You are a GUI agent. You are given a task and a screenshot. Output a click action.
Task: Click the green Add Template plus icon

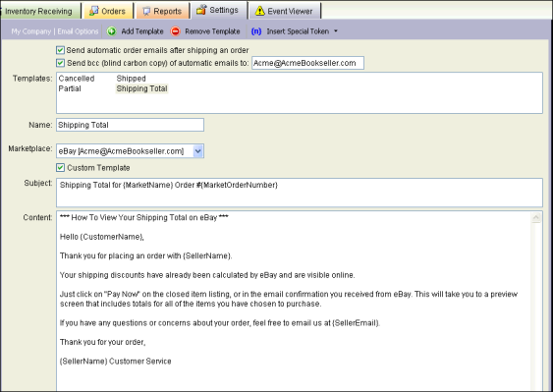pyautogui.click(x=111, y=31)
